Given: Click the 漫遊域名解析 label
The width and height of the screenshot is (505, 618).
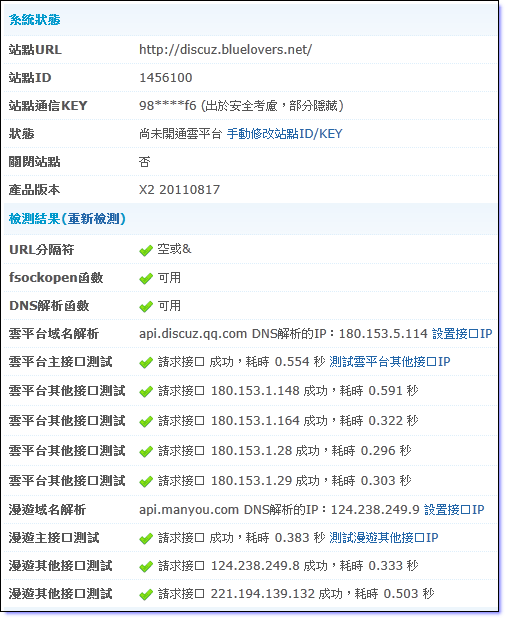Looking at the screenshot, I should pos(47,510).
